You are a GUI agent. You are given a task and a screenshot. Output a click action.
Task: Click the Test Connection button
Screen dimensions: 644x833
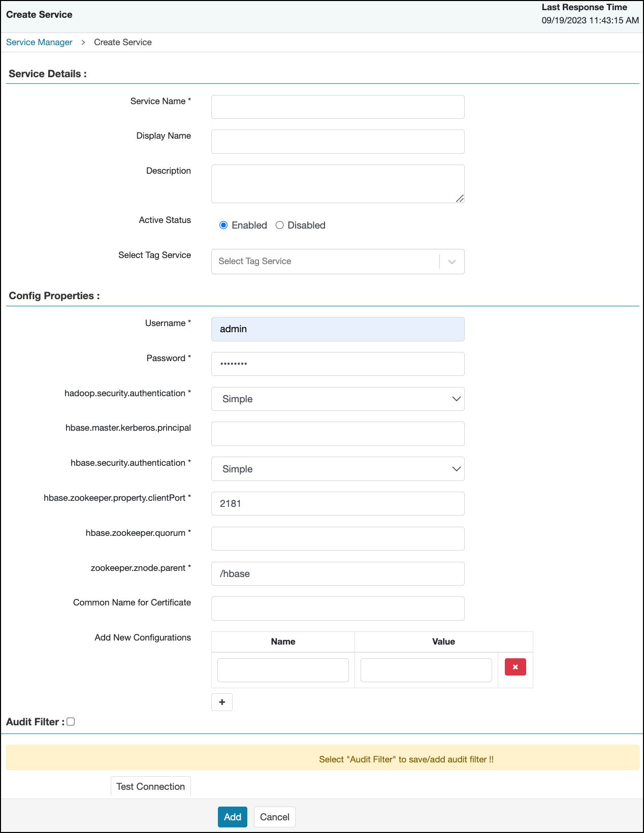[150, 786]
